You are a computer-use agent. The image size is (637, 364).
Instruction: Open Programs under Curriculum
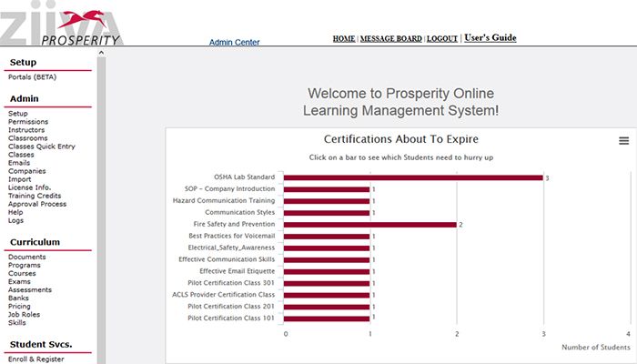click(x=24, y=265)
